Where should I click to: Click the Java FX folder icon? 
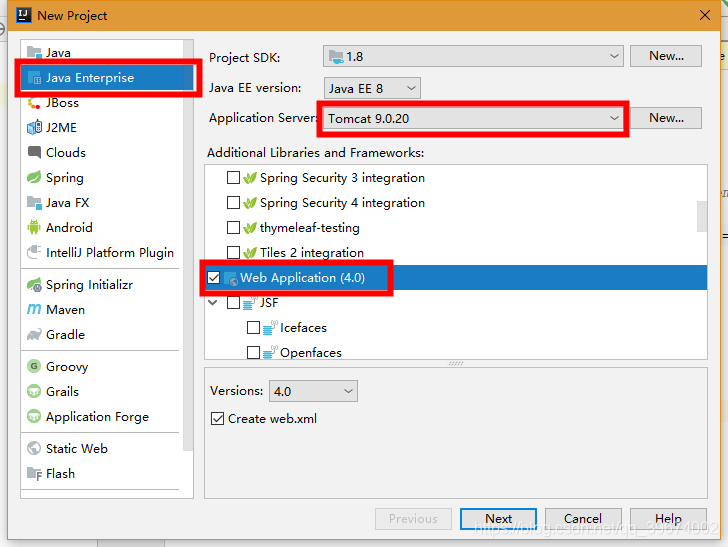[34, 202]
